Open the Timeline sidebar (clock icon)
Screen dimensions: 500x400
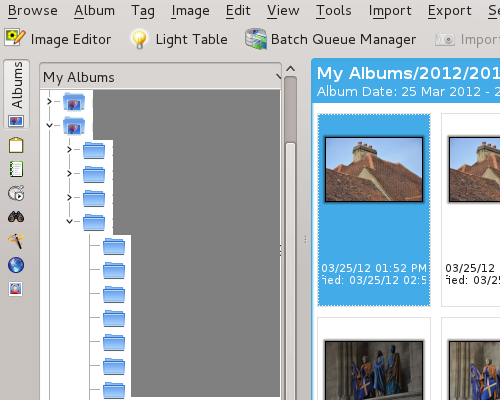coord(16,193)
